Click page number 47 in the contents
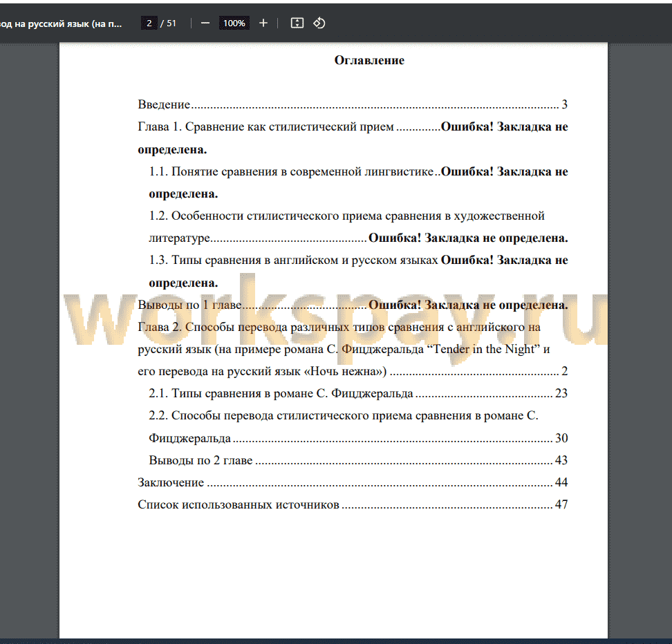 (561, 504)
